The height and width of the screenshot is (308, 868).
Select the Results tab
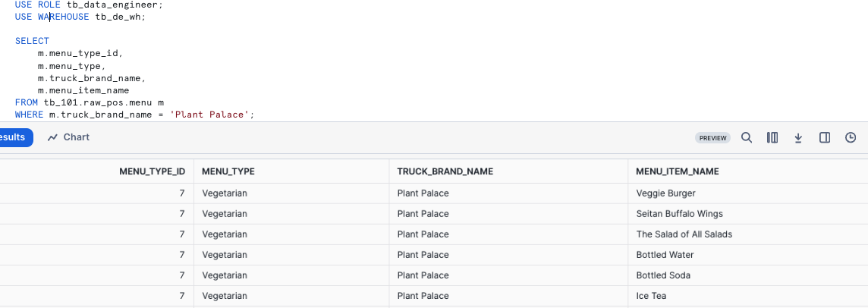(14, 137)
